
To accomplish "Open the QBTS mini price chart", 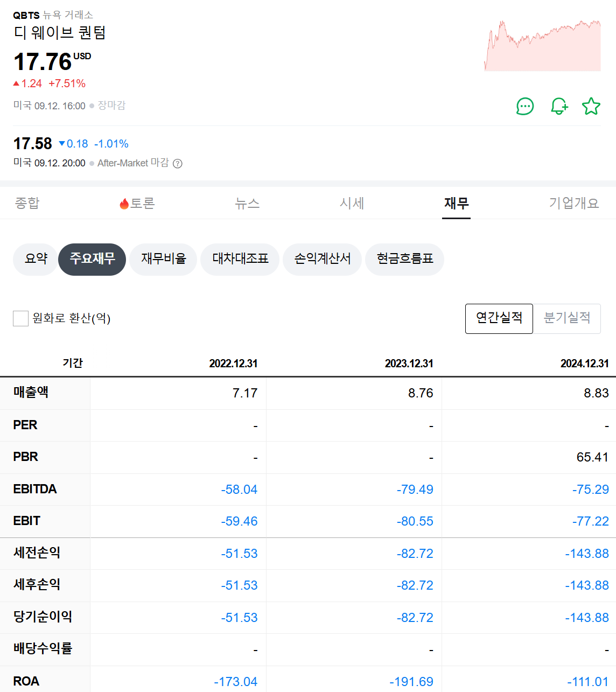I will click(542, 45).
